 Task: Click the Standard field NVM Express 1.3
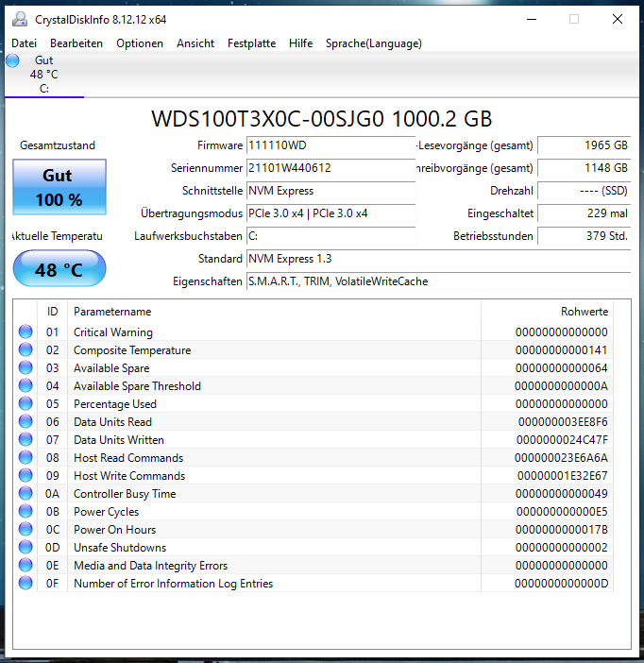pos(438,259)
